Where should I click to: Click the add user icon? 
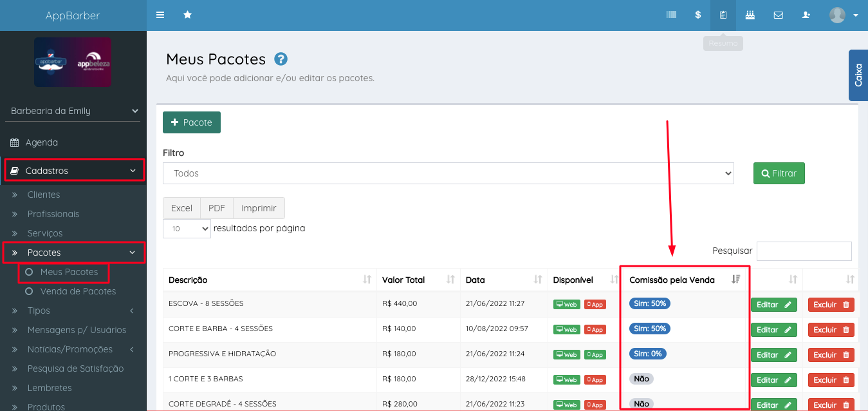(x=806, y=15)
